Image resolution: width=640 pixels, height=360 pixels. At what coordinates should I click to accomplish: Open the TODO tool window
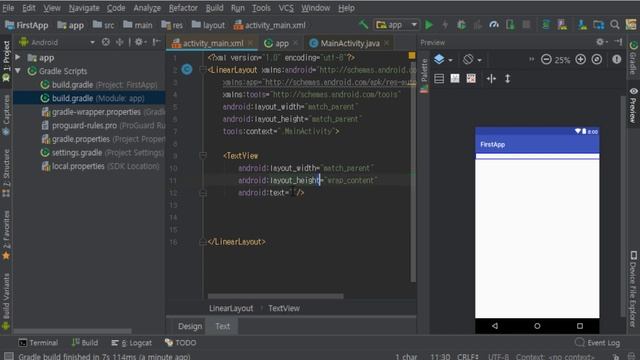pos(180,342)
